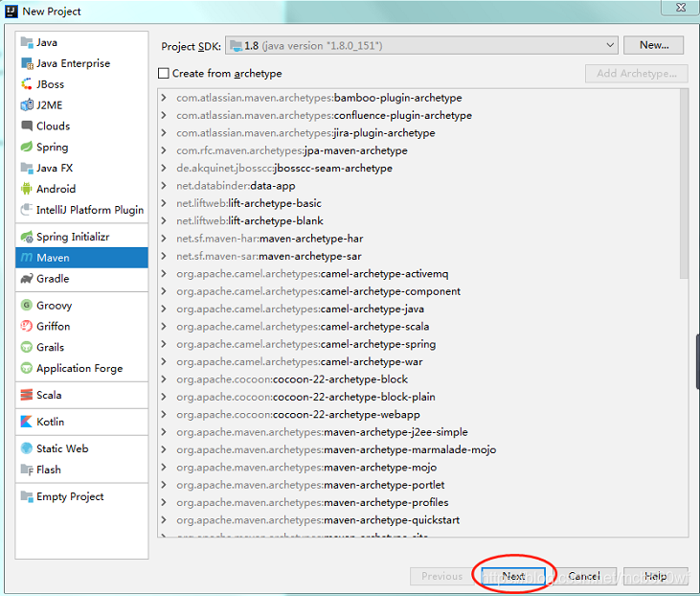Click the Java FX icon
The height and width of the screenshot is (596, 700).
[27, 168]
